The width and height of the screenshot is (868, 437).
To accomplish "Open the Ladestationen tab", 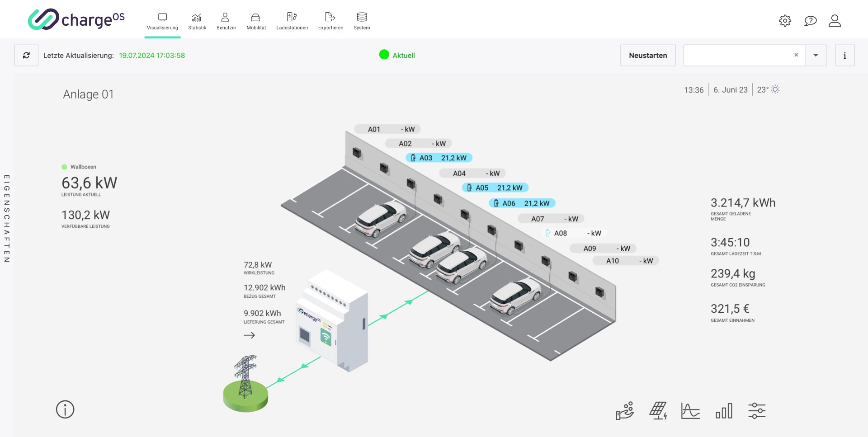I will tap(292, 21).
